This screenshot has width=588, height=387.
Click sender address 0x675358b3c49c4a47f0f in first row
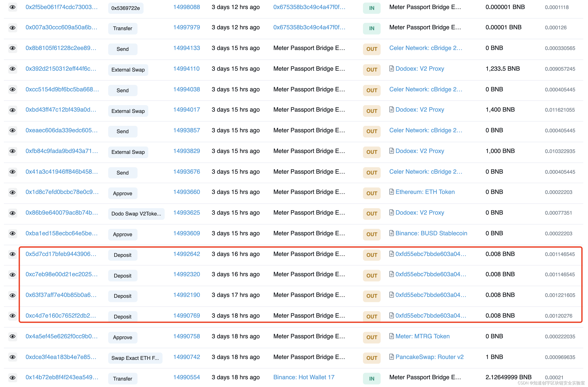click(x=309, y=7)
